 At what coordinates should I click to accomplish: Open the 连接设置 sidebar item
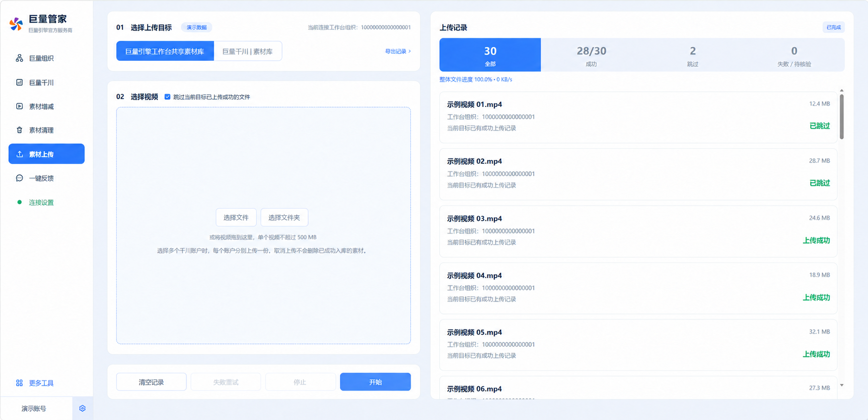[47, 202]
